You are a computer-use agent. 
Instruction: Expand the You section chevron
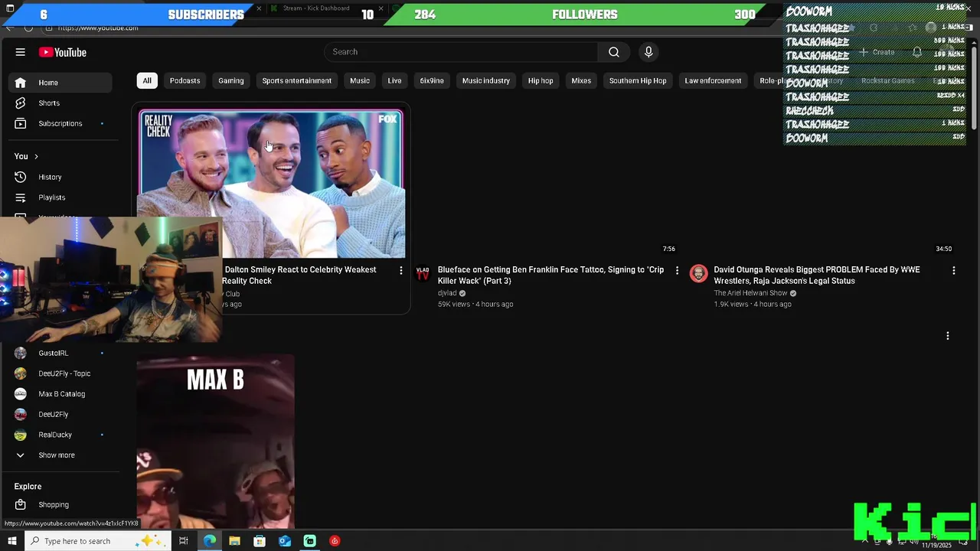point(36,157)
